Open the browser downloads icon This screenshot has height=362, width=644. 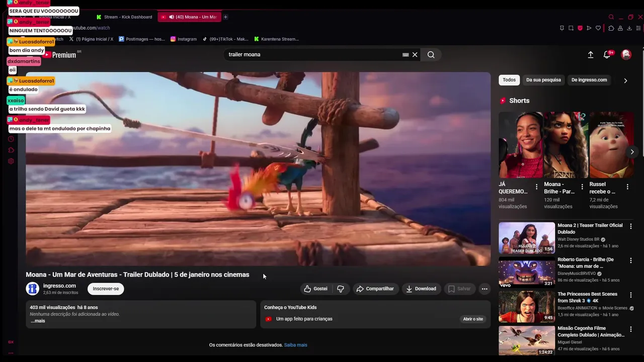629,28
